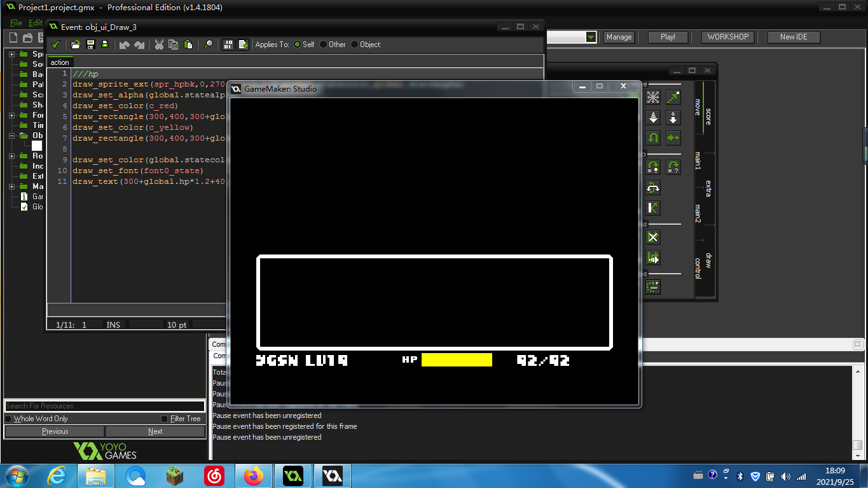Click the New IDE button

tap(794, 37)
